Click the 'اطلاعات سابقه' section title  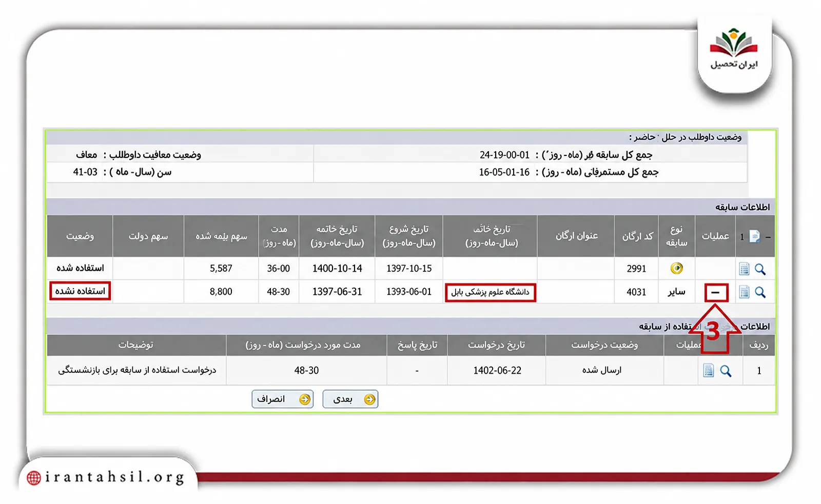point(742,207)
